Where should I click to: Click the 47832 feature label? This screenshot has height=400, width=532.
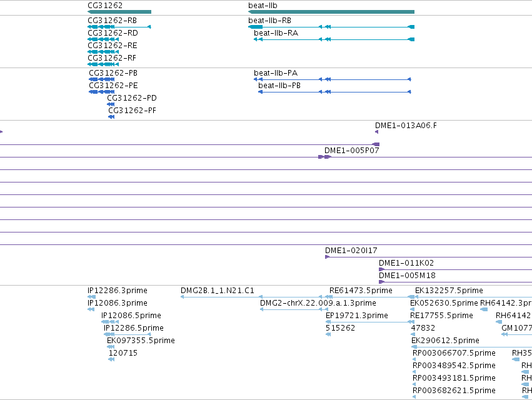(x=423, y=328)
